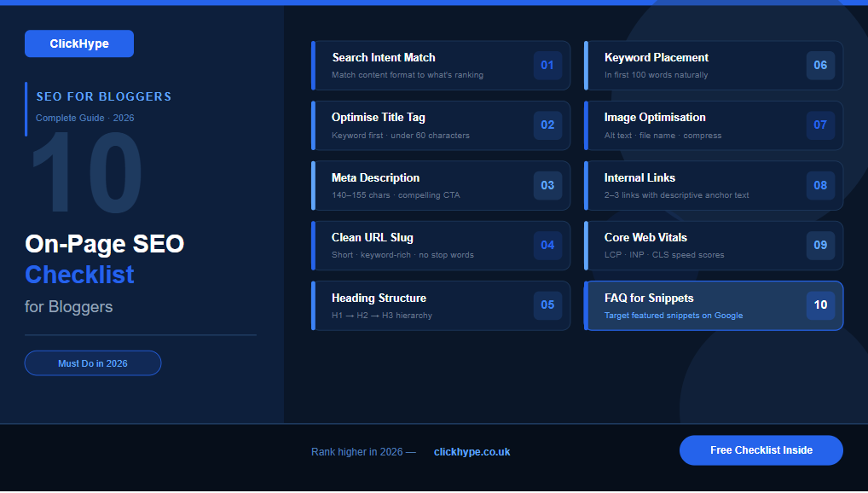Viewport: 868px width, 493px height.
Task: Click the Meta Description checklist card
Action: pyautogui.click(x=426, y=185)
